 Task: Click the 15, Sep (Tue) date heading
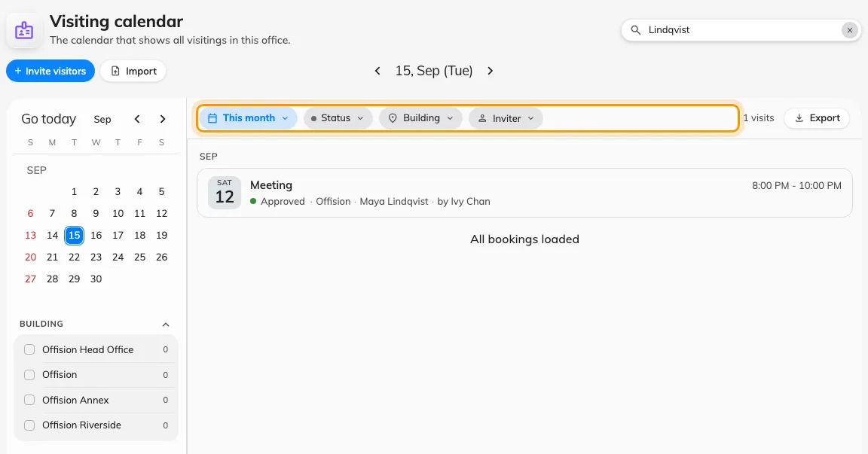433,71
